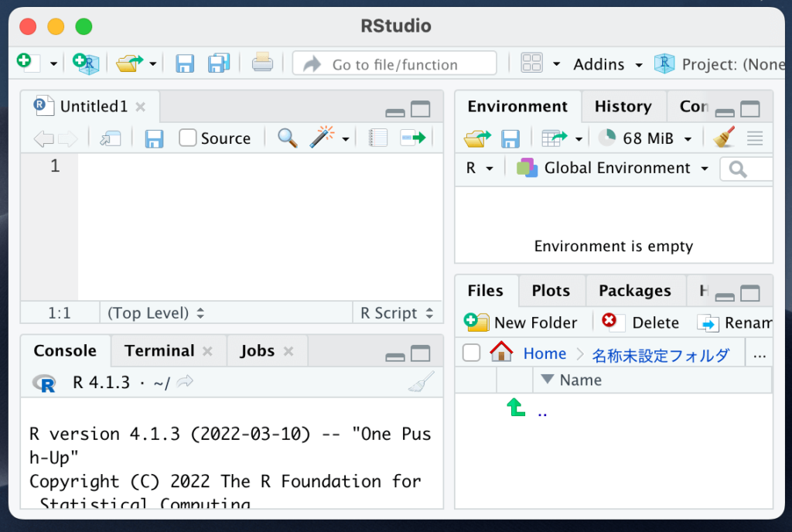Switch to the Packages tab
Viewport: 792px width, 532px height.
[635, 291]
